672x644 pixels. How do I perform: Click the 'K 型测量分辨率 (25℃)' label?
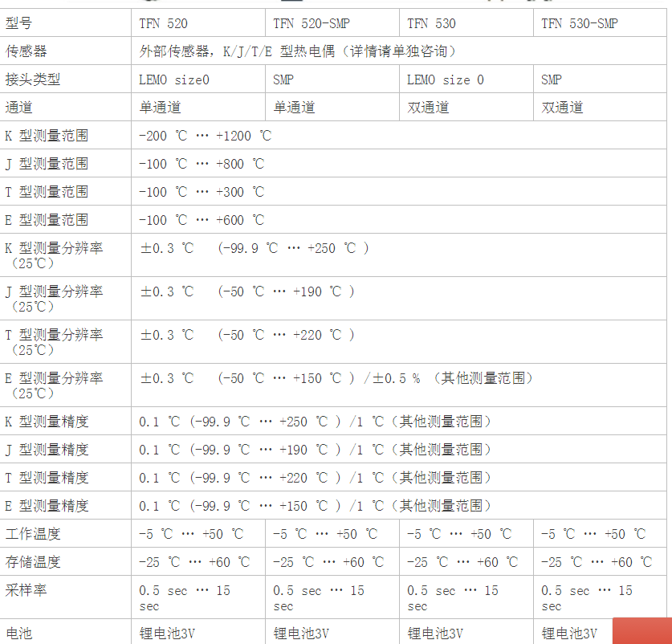54,255
